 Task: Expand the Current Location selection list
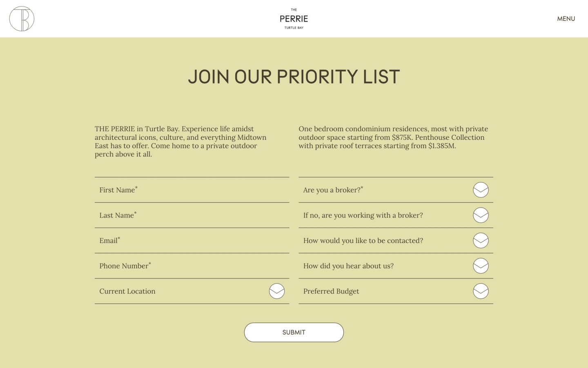pyautogui.click(x=277, y=291)
